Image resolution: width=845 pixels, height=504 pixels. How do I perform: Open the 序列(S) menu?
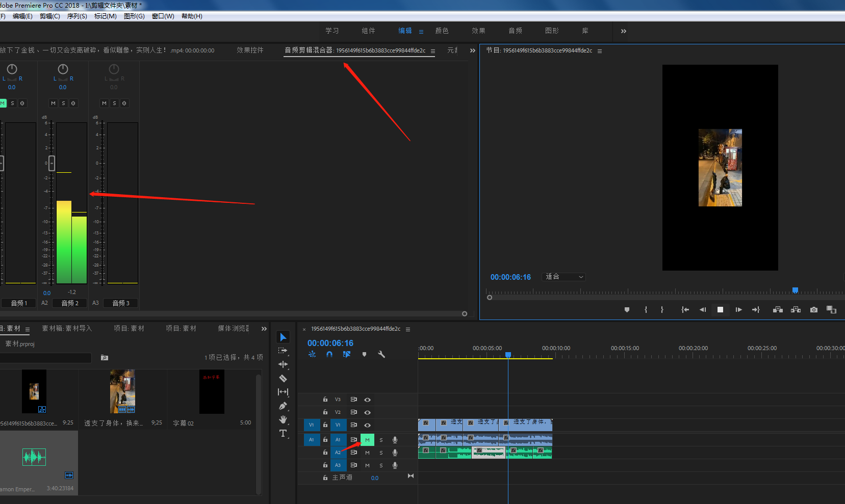[77, 16]
